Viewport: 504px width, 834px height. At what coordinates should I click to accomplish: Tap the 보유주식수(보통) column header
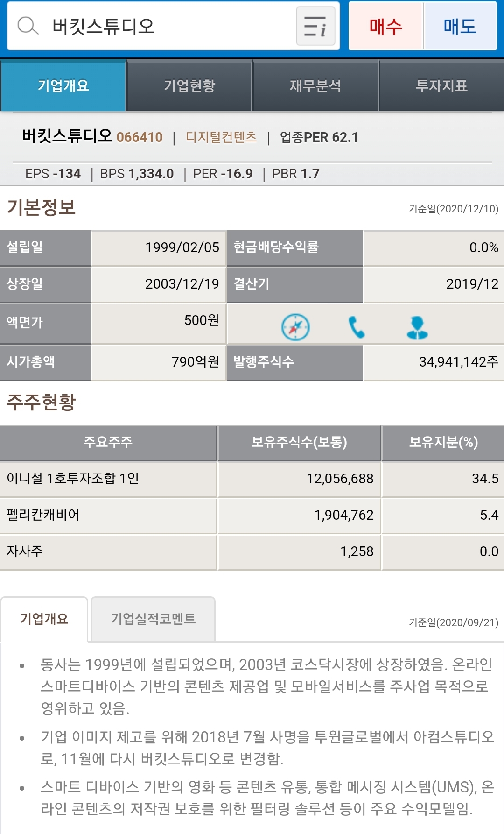click(x=299, y=443)
